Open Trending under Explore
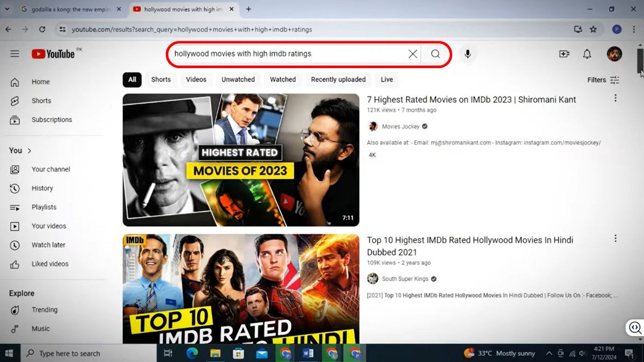 click(45, 309)
